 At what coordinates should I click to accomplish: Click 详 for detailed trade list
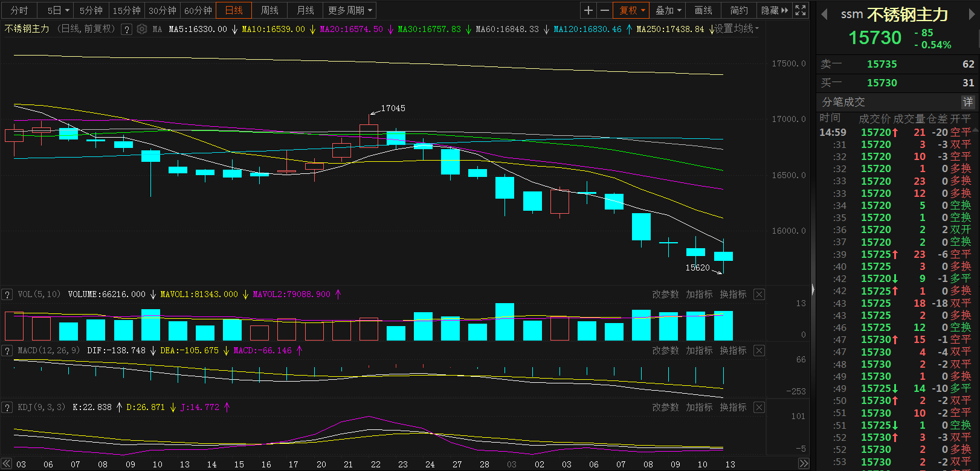click(968, 102)
